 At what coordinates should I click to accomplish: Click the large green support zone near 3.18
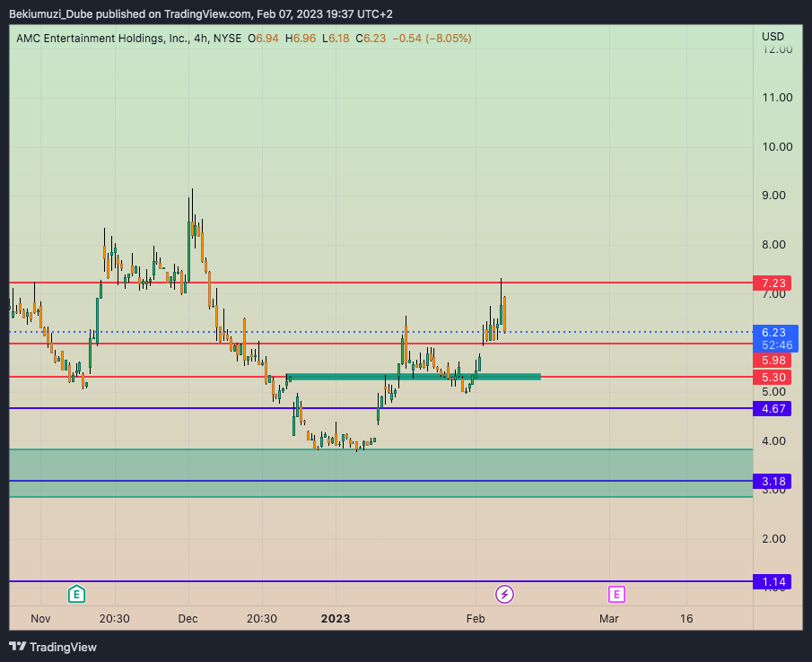(x=380, y=473)
